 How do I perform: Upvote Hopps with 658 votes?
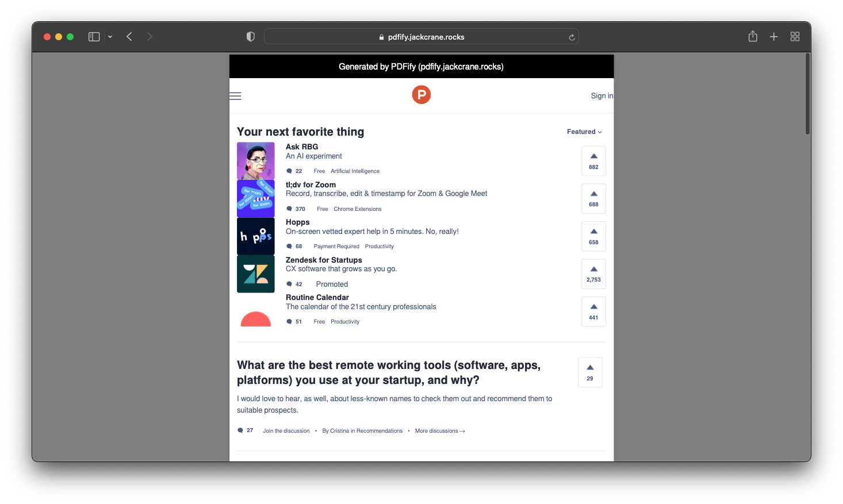[x=593, y=236]
